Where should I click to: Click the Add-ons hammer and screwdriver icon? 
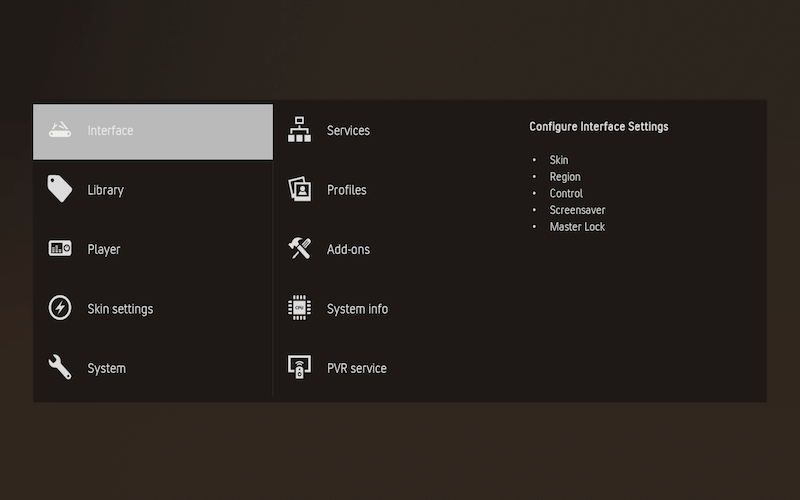[299, 248]
